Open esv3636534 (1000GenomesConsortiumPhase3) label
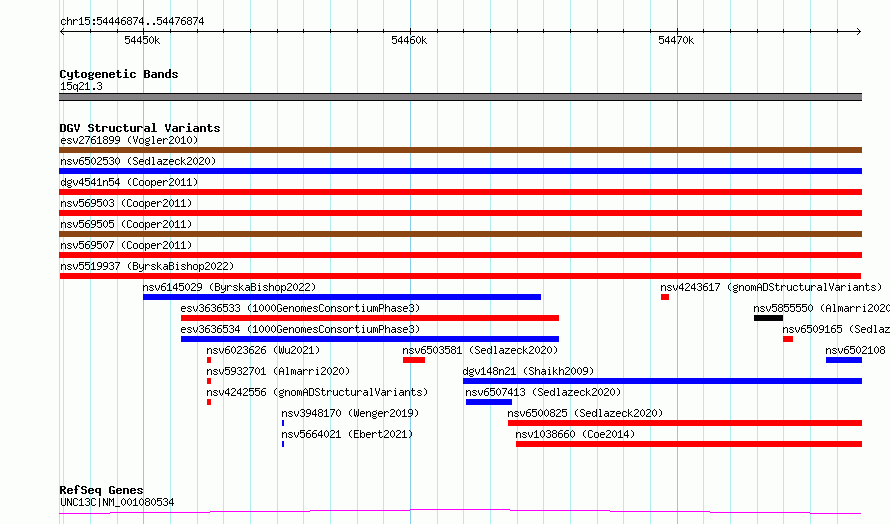 click(300, 329)
